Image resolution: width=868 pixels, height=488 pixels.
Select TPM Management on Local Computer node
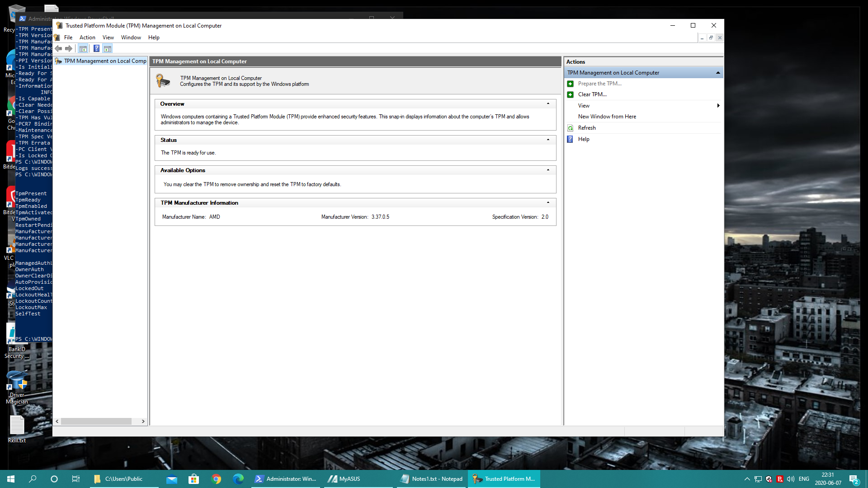tap(105, 61)
